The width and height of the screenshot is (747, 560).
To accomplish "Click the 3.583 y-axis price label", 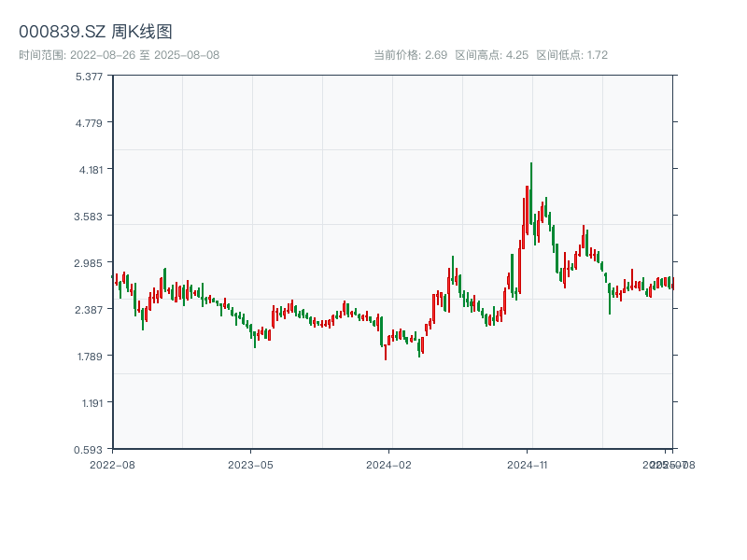I will [90, 216].
